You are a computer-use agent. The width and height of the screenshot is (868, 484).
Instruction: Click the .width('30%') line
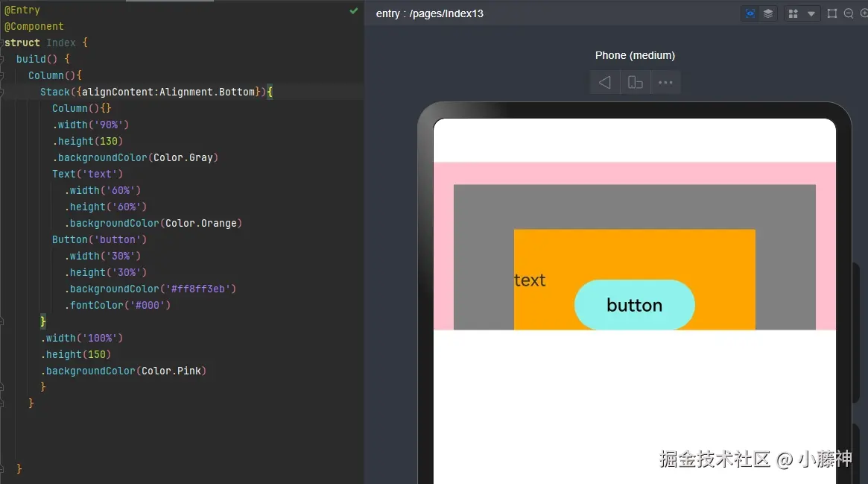point(103,256)
